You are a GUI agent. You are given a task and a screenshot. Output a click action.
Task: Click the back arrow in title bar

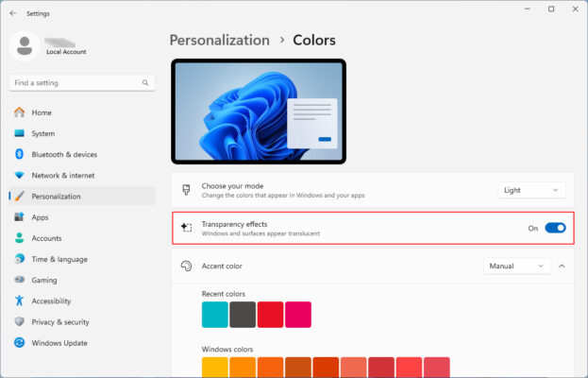click(x=12, y=13)
